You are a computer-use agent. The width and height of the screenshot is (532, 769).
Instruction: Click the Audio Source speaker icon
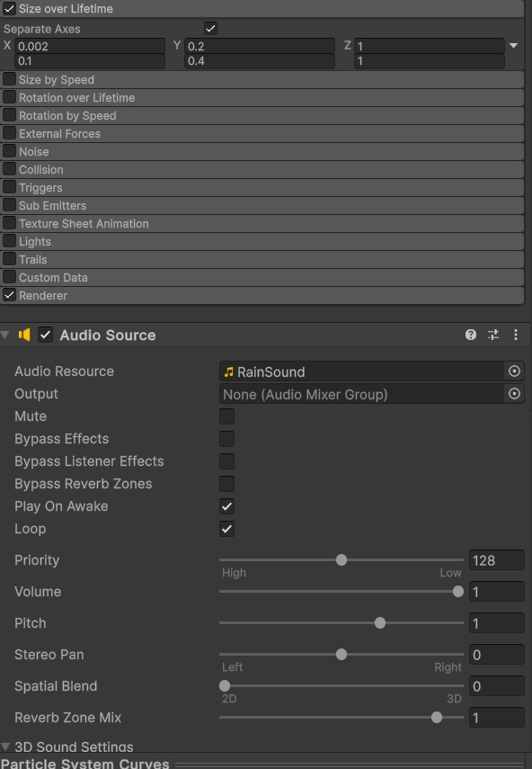click(x=24, y=335)
